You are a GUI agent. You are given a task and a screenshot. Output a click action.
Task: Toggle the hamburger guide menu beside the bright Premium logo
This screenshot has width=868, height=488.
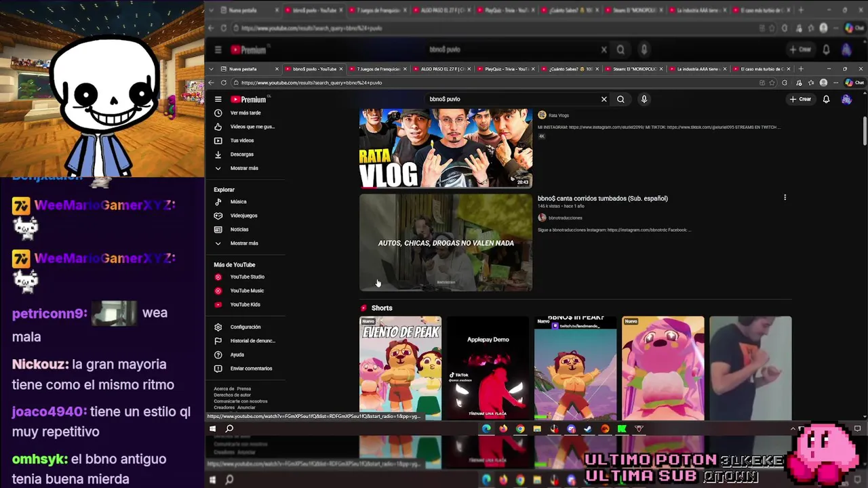[x=218, y=99]
